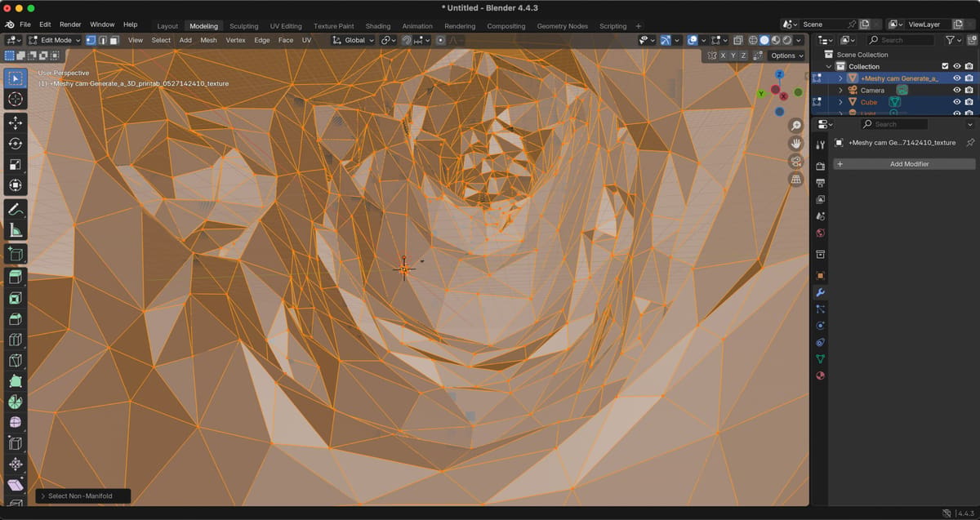Hide the Camera in outliner
The width and height of the screenshot is (980, 520).
[x=957, y=91]
